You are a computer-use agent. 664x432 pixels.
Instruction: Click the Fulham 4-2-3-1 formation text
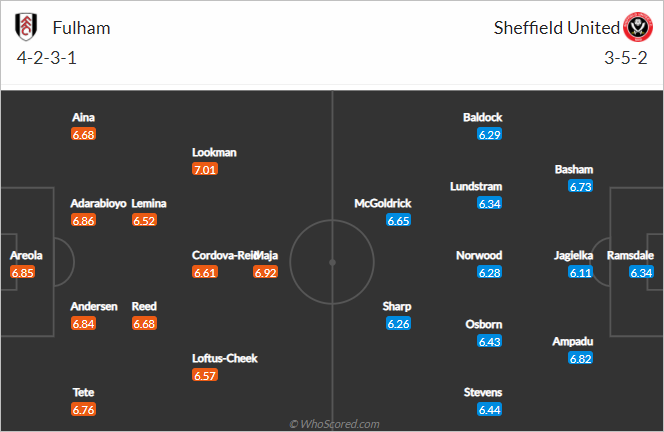click(x=47, y=58)
